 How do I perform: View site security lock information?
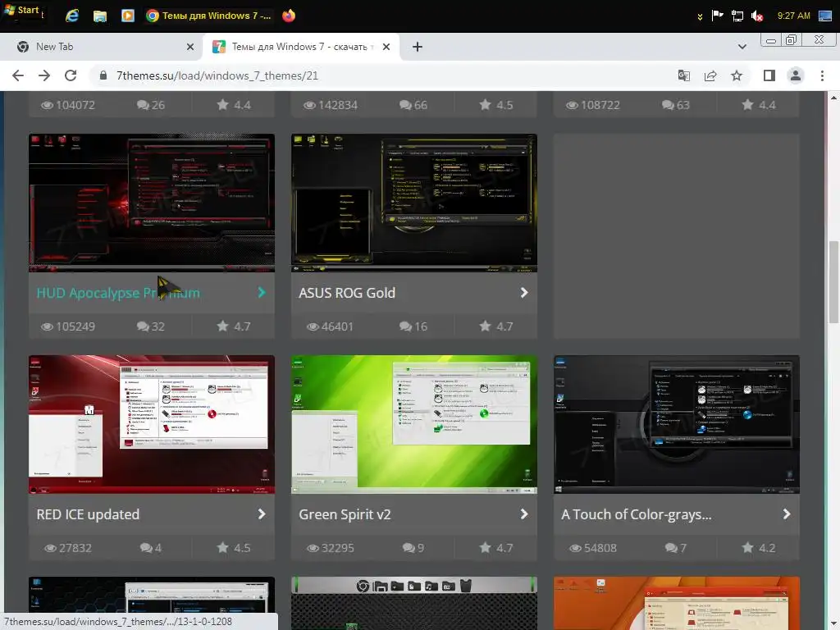tap(103, 75)
